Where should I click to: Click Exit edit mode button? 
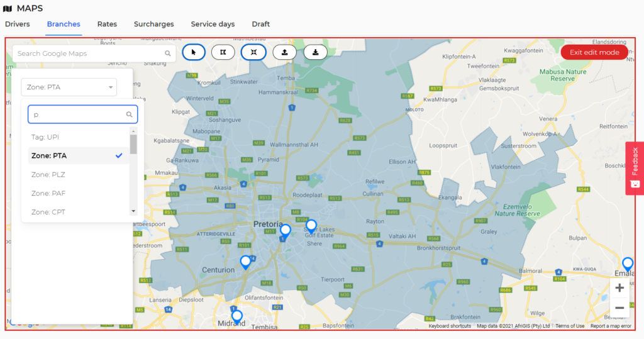pyautogui.click(x=594, y=52)
